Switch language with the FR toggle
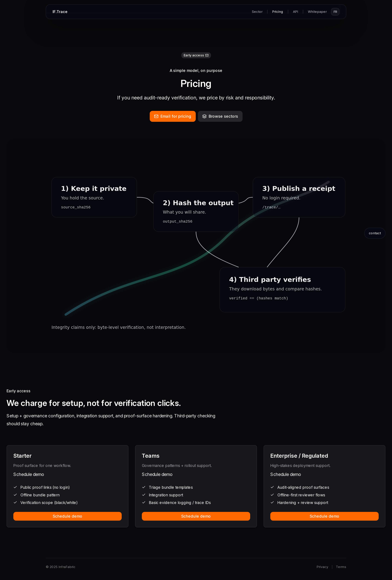 pyautogui.click(x=335, y=12)
